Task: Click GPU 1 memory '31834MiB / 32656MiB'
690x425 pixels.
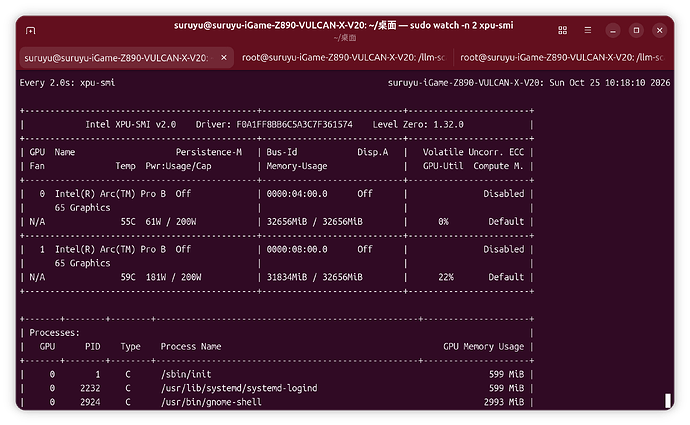Action: click(x=315, y=277)
